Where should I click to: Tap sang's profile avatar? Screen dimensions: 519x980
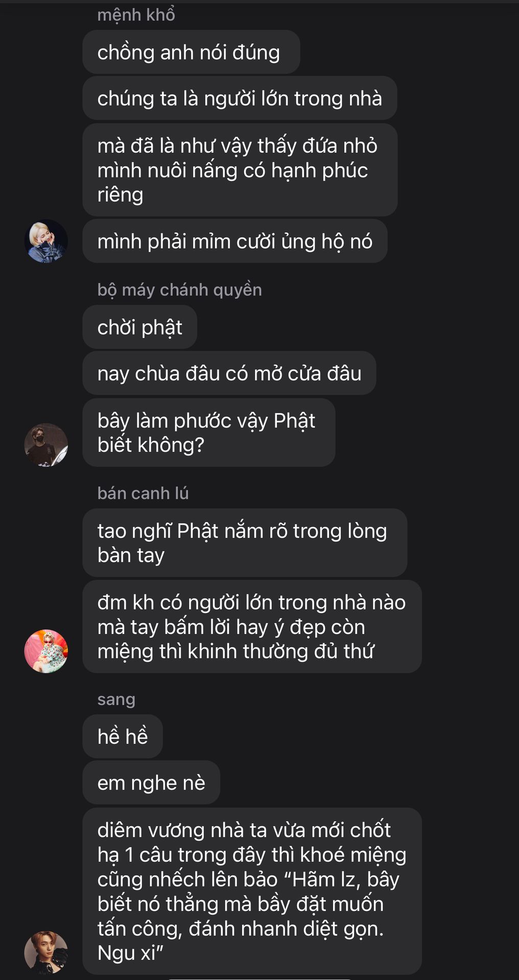(x=46, y=952)
